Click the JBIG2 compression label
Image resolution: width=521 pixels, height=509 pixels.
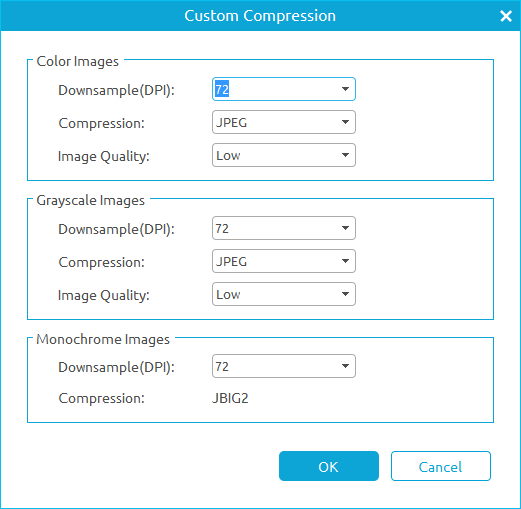tap(230, 398)
